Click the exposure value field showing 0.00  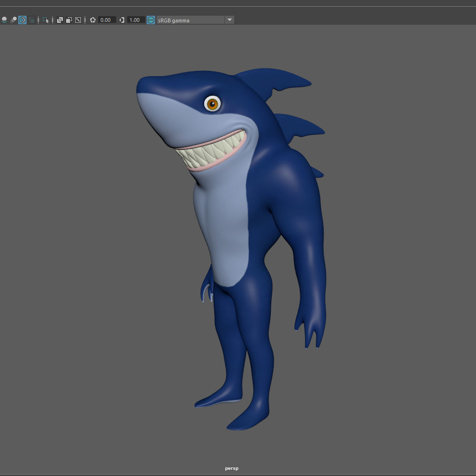tap(107, 20)
